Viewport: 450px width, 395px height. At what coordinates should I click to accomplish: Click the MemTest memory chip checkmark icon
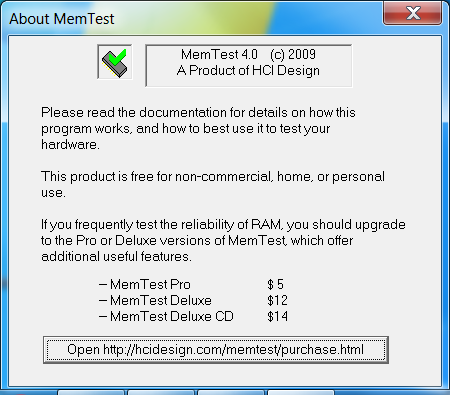115,62
